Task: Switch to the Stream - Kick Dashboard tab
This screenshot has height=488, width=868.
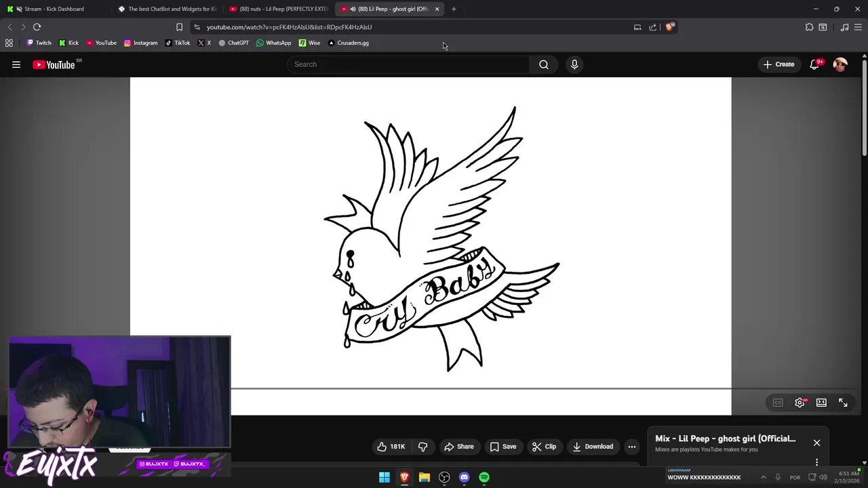Action: click(54, 9)
